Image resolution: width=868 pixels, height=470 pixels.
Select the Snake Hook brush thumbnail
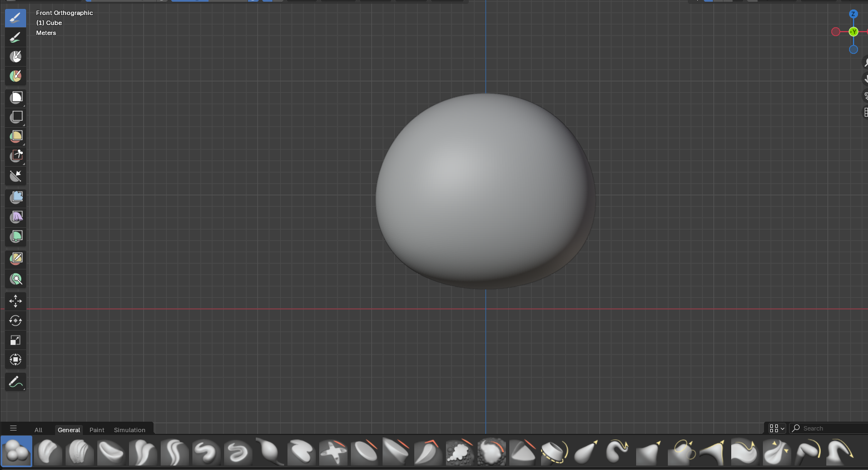(x=619, y=451)
